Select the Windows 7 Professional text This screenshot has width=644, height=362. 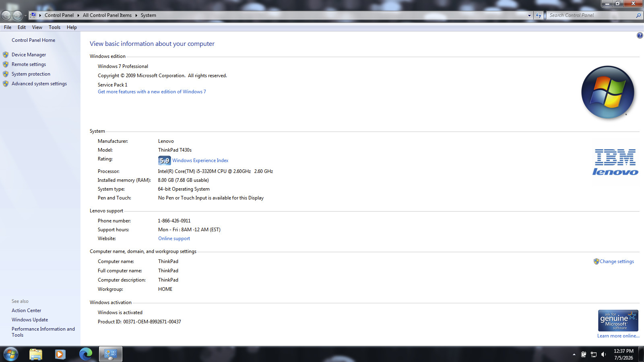point(123,66)
